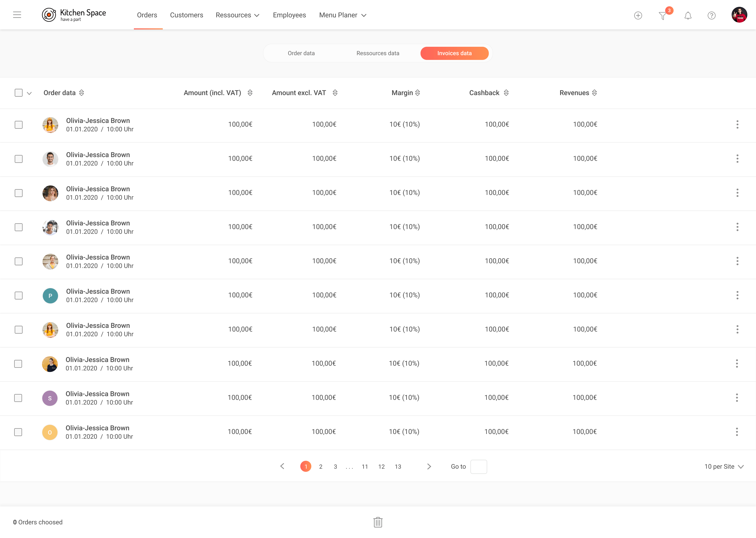Sort by Margin column
Viewport: 756px width, 538px height.
click(x=417, y=93)
